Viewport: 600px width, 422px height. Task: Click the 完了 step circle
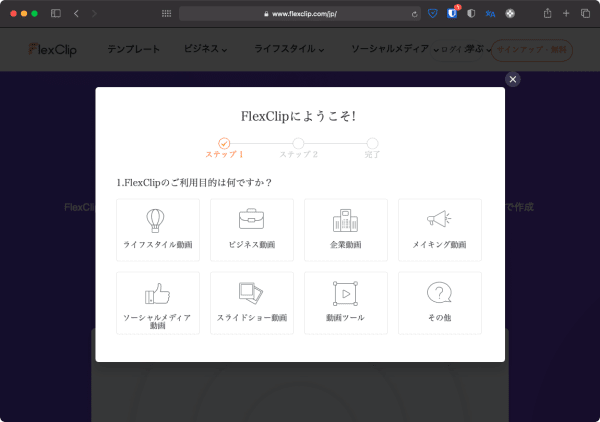click(x=372, y=143)
